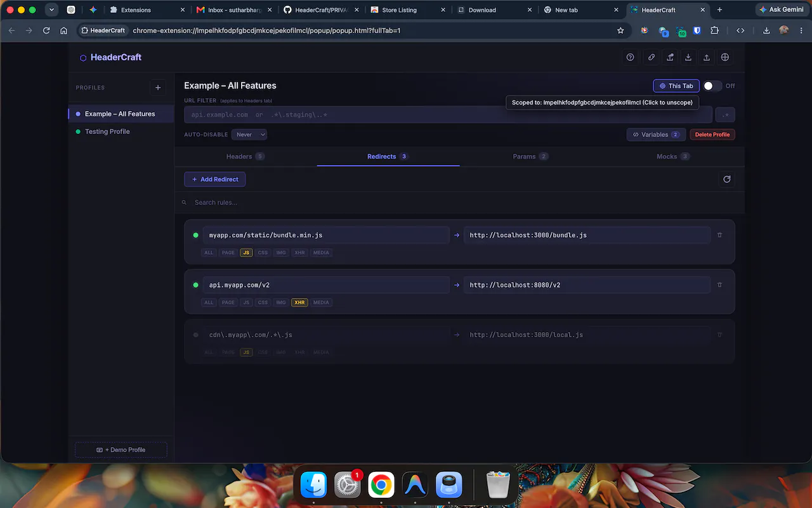The image size is (812, 508).
Task: Delete the bundle.min.js redirect rule
Action: pyautogui.click(x=719, y=235)
